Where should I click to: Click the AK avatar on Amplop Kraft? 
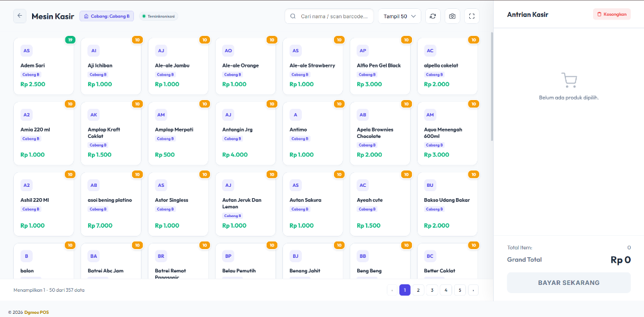94,115
